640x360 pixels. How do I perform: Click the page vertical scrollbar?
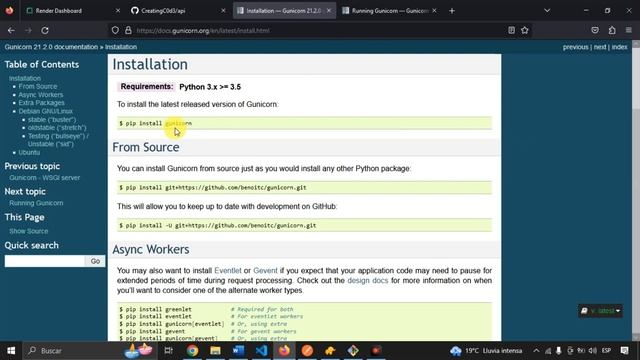636,191
